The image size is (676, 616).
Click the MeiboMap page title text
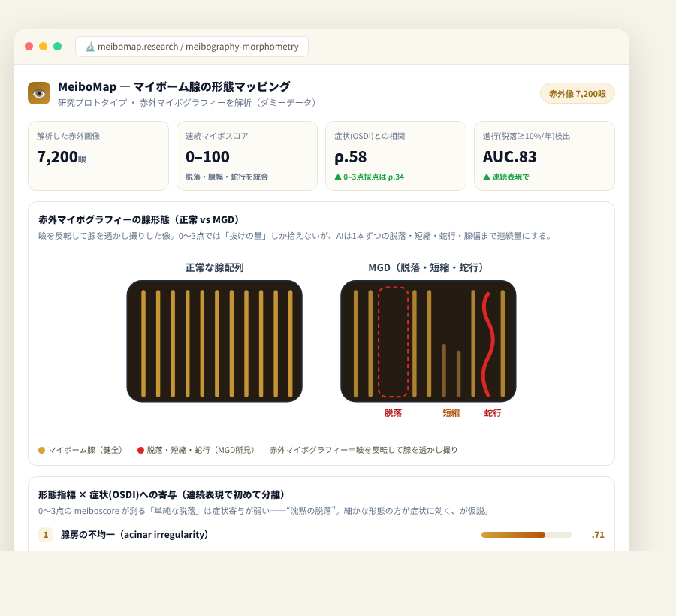(174, 86)
